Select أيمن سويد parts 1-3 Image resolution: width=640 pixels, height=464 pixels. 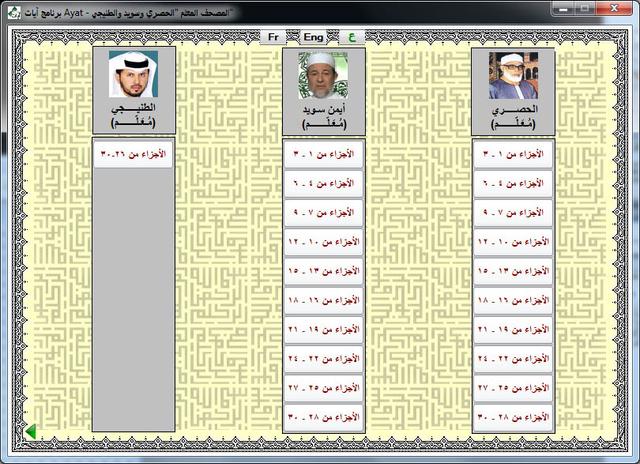point(324,154)
